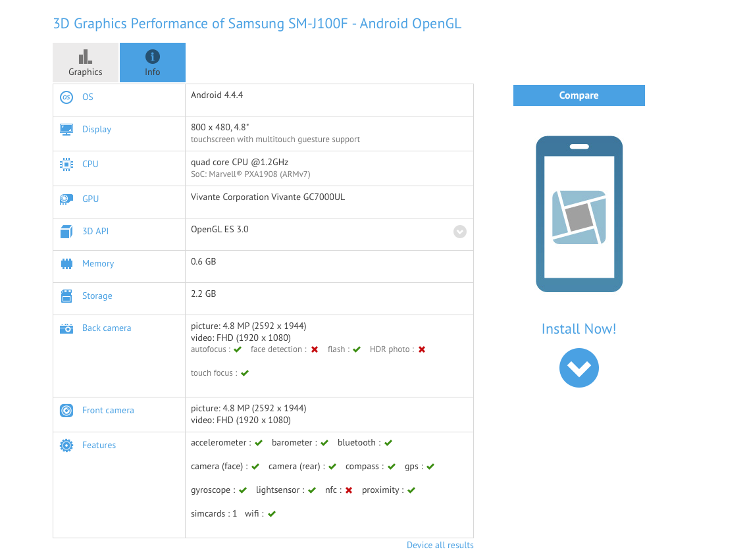
Task: Click the Memory label
Action: (x=98, y=264)
